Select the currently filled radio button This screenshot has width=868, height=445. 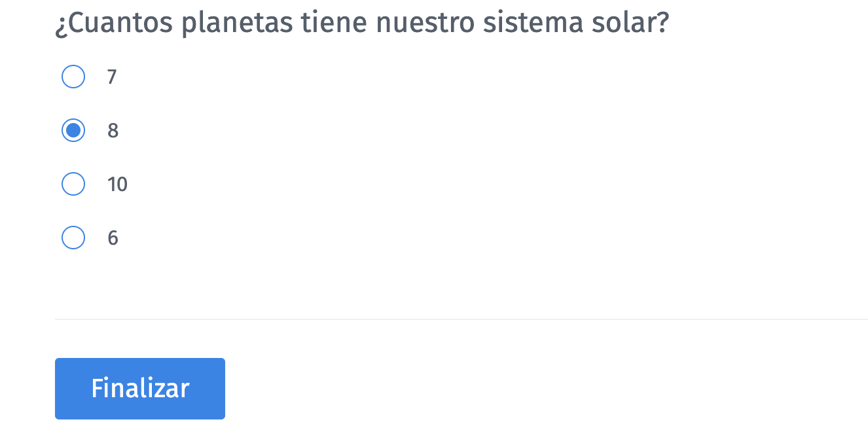(73, 130)
